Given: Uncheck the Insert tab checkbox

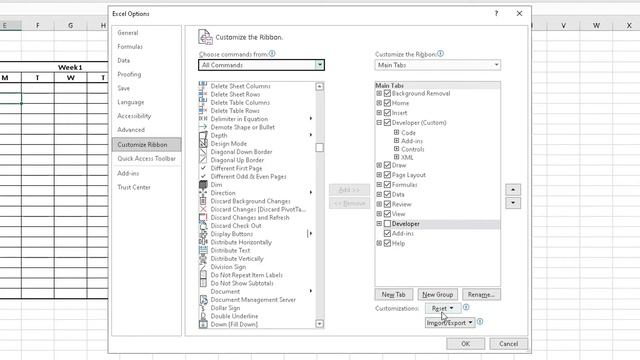Looking at the screenshot, I should click(x=387, y=113).
